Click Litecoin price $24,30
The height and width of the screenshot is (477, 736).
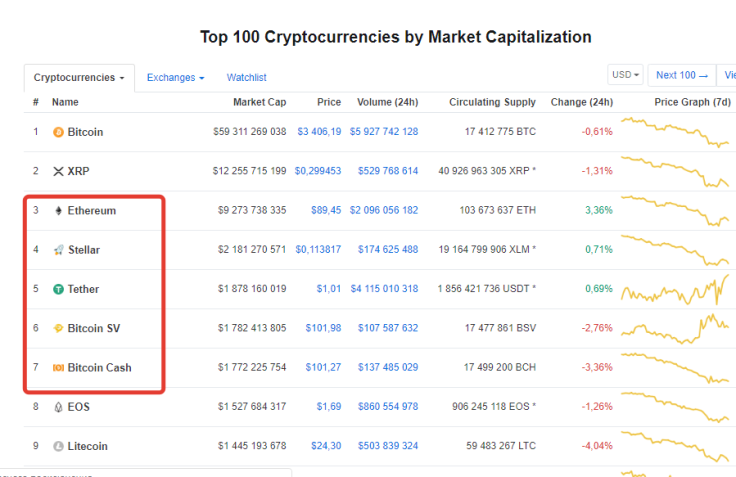click(x=326, y=446)
